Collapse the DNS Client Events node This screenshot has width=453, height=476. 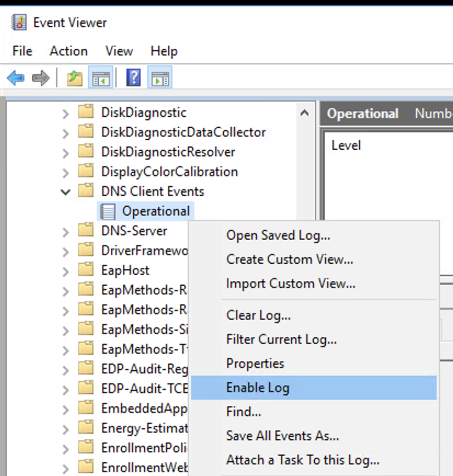pyautogui.click(x=65, y=192)
